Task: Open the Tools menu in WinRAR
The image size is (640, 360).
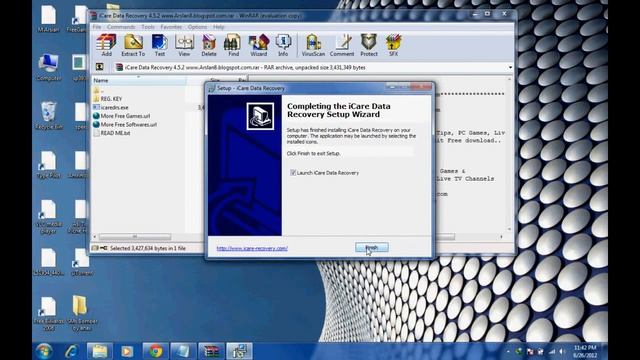Action: click(148, 27)
